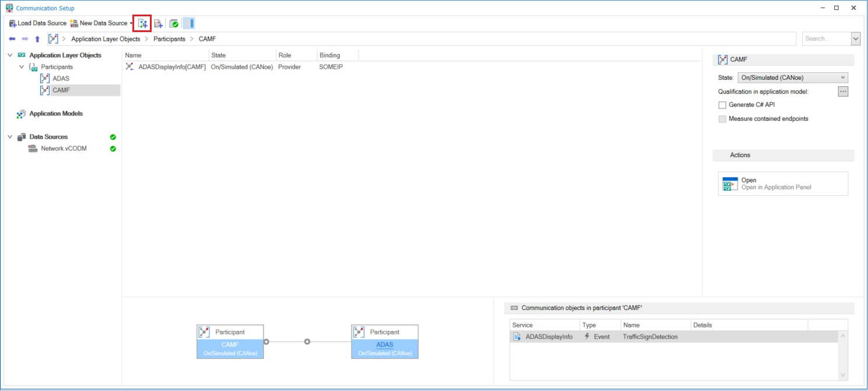
Task: Click the Network.vCODM data source icon
Action: pyautogui.click(x=33, y=149)
